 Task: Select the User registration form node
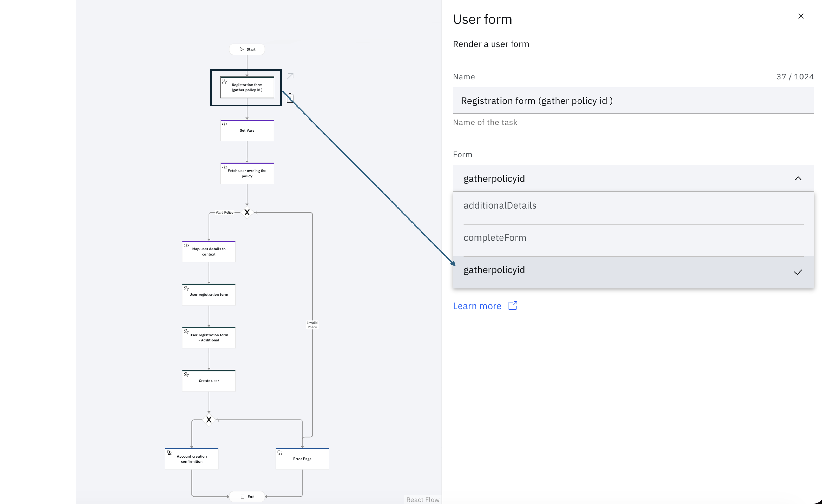click(209, 295)
